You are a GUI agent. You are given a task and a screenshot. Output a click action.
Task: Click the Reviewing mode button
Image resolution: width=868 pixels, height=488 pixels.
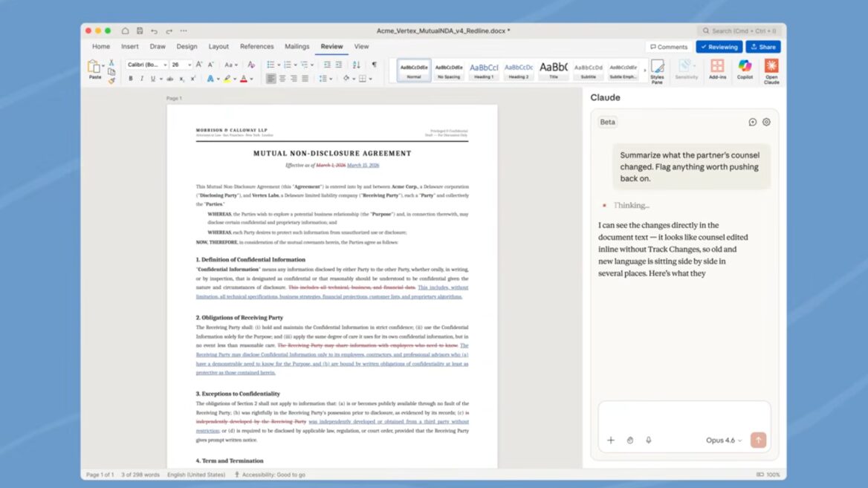point(719,46)
